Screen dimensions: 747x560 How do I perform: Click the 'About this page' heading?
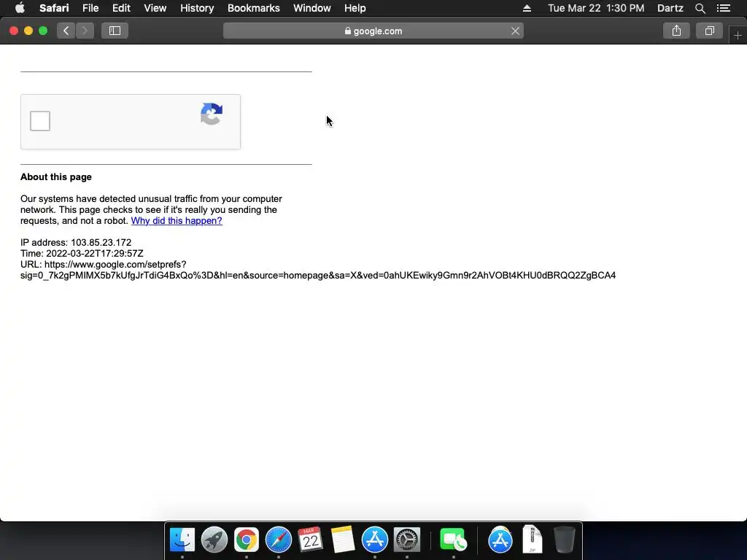(x=55, y=177)
